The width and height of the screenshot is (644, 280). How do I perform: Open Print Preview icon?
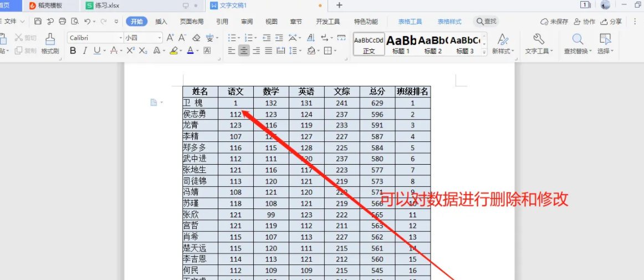click(75, 22)
